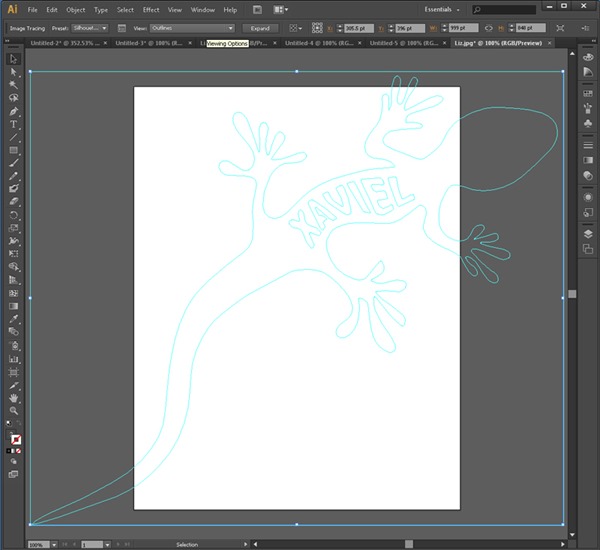Click the Expand button
Image resolution: width=600 pixels, height=550 pixels.
click(260, 28)
